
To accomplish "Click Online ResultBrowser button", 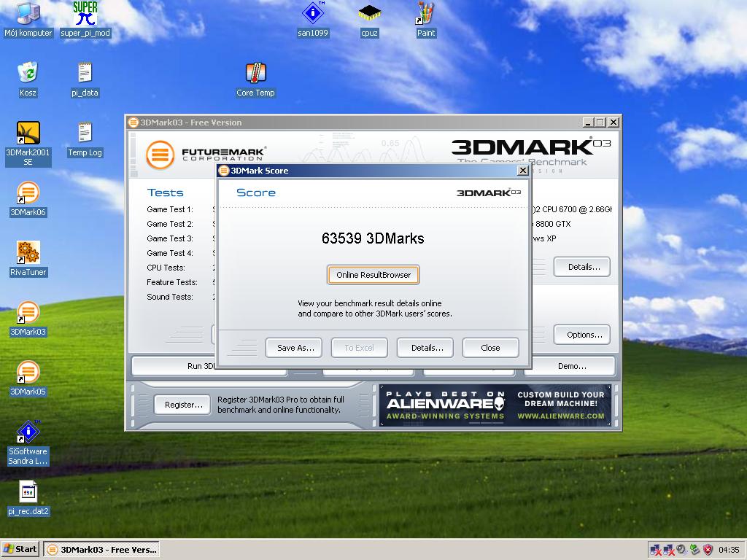I will (373, 275).
